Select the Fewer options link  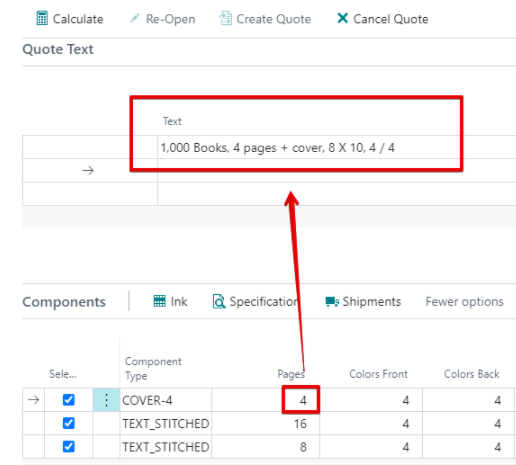pyautogui.click(x=464, y=302)
